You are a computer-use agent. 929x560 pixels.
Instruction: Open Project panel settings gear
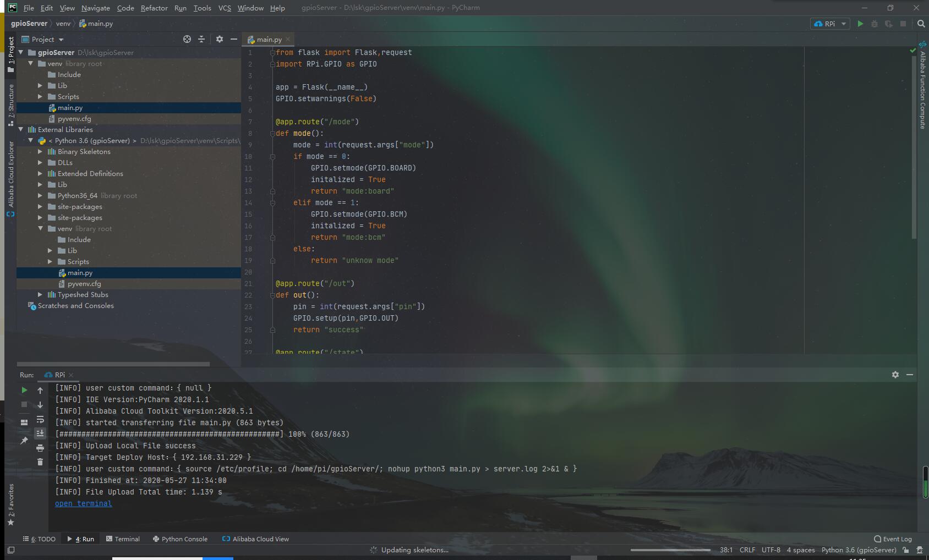(x=220, y=39)
